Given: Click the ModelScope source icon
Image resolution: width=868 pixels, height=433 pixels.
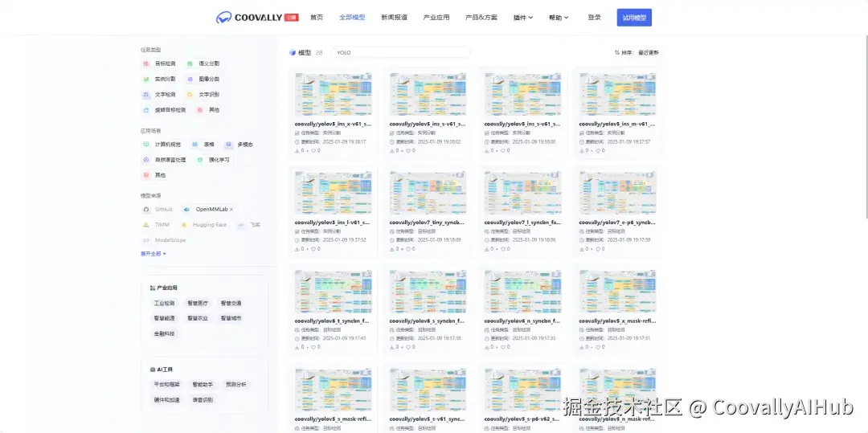Looking at the screenshot, I should tap(146, 240).
